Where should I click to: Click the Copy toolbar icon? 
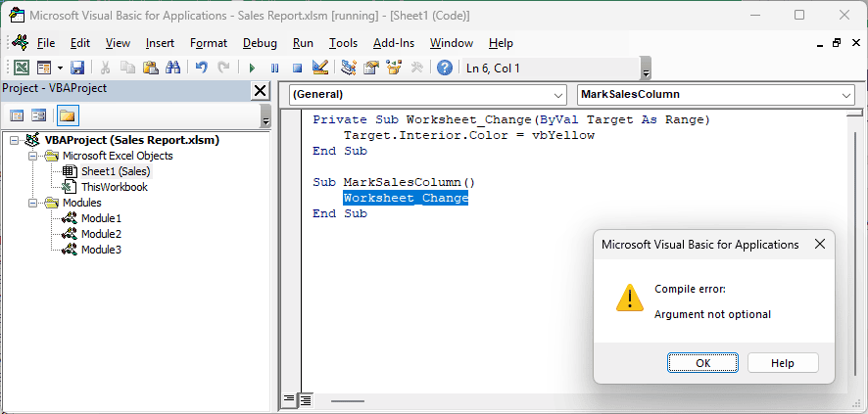(x=128, y=68)
